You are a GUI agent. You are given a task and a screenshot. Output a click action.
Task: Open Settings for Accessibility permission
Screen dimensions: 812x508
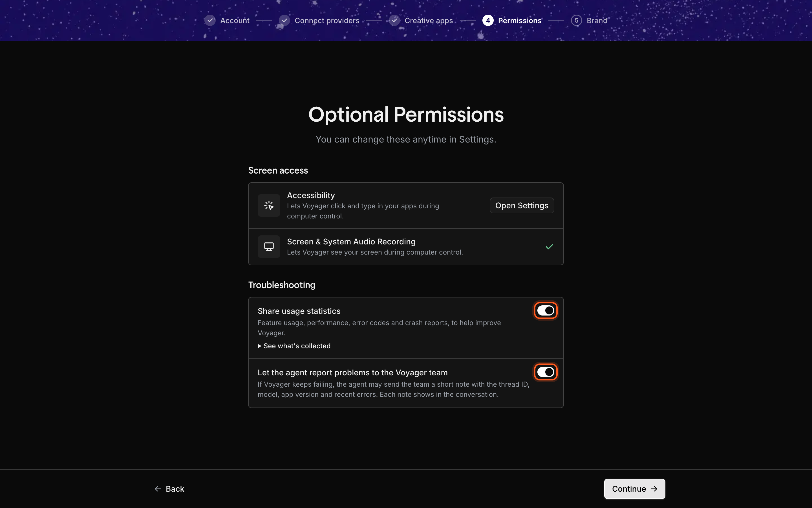pos(522,205)
